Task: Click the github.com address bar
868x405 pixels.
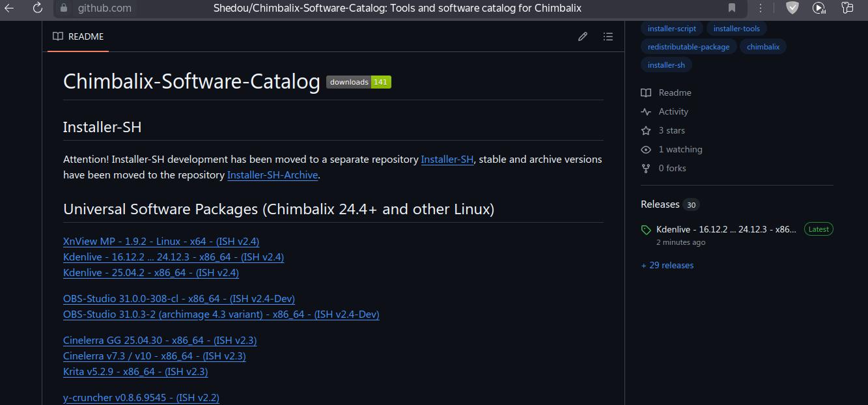Action: tap(104, 8)
